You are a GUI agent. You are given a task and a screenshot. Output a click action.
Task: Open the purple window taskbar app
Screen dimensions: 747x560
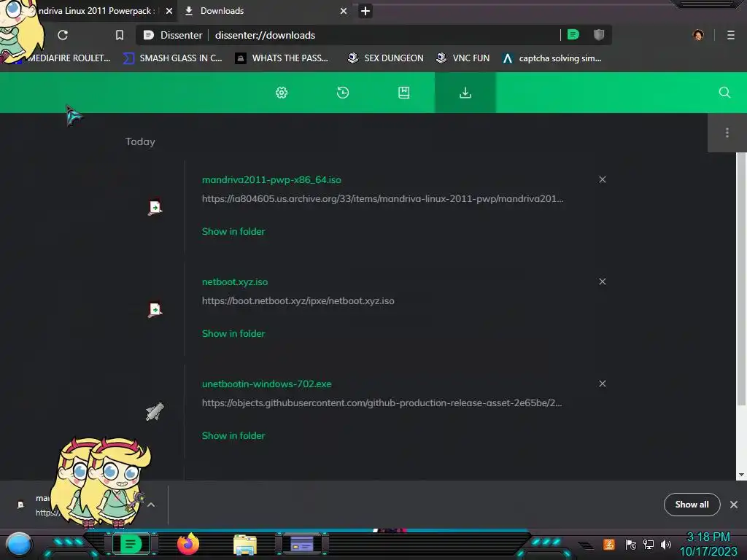pos(302,544)
